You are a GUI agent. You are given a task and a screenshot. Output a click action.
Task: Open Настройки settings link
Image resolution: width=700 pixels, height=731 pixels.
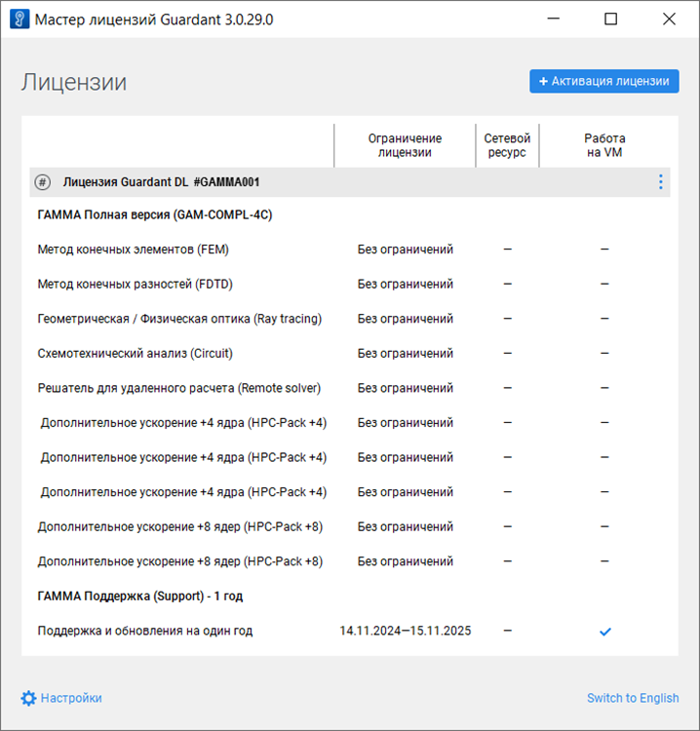[x=71, y=698]
